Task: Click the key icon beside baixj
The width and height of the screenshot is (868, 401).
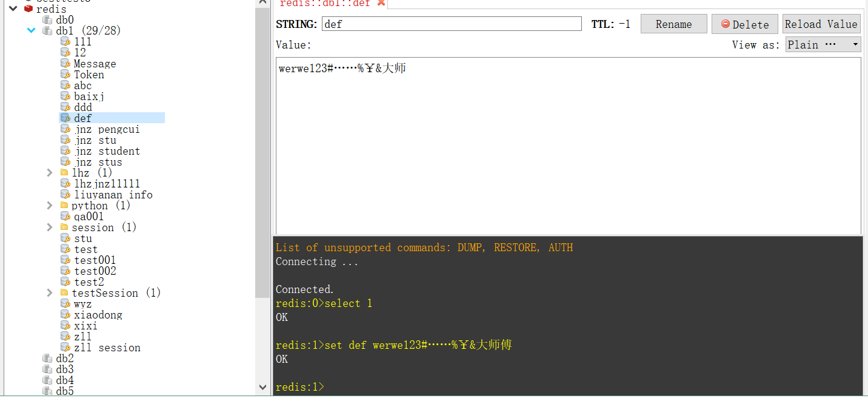Action: click(x=65, y=96)
